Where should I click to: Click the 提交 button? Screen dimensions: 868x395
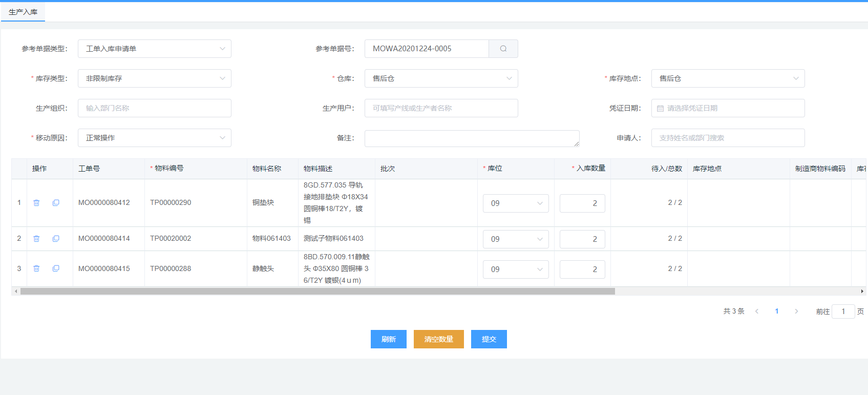coord(489,339)
